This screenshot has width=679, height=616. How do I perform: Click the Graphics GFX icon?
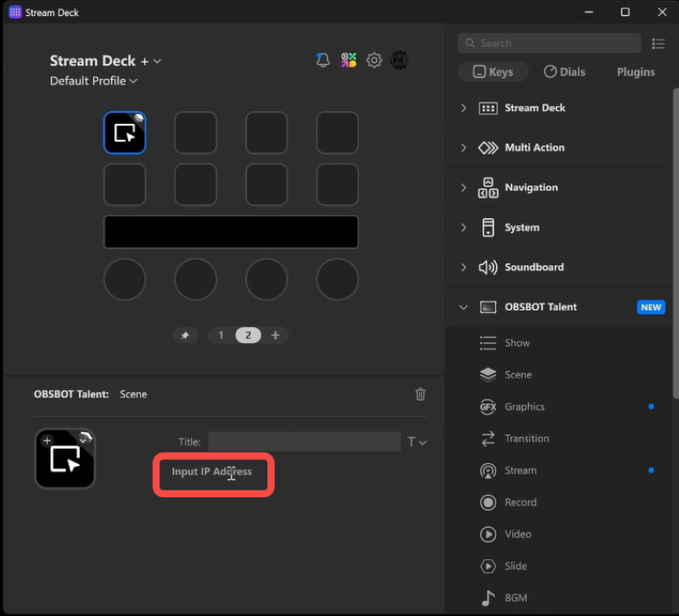pos(488,406)
